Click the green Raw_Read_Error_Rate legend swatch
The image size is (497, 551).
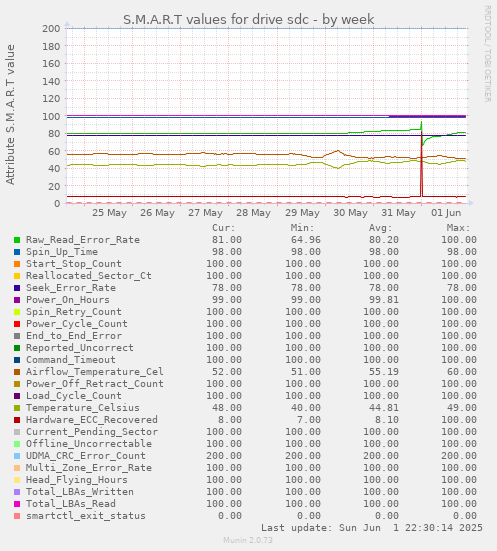coord(17,240)
